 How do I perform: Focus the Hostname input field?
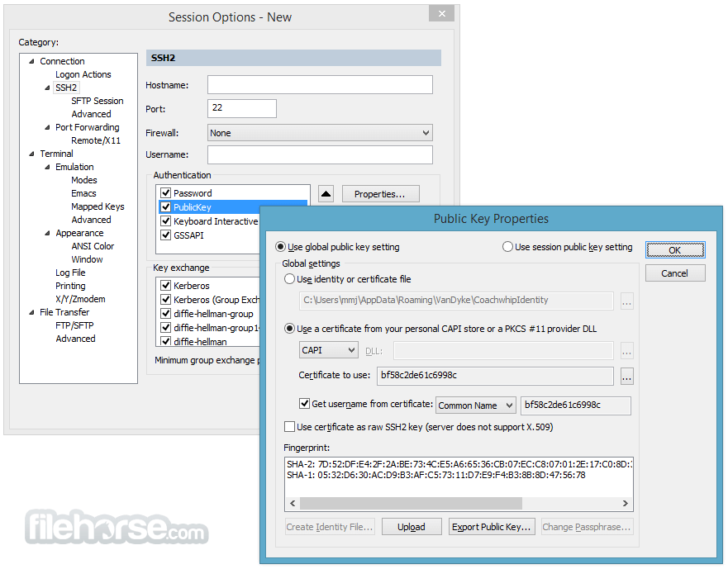320,85
